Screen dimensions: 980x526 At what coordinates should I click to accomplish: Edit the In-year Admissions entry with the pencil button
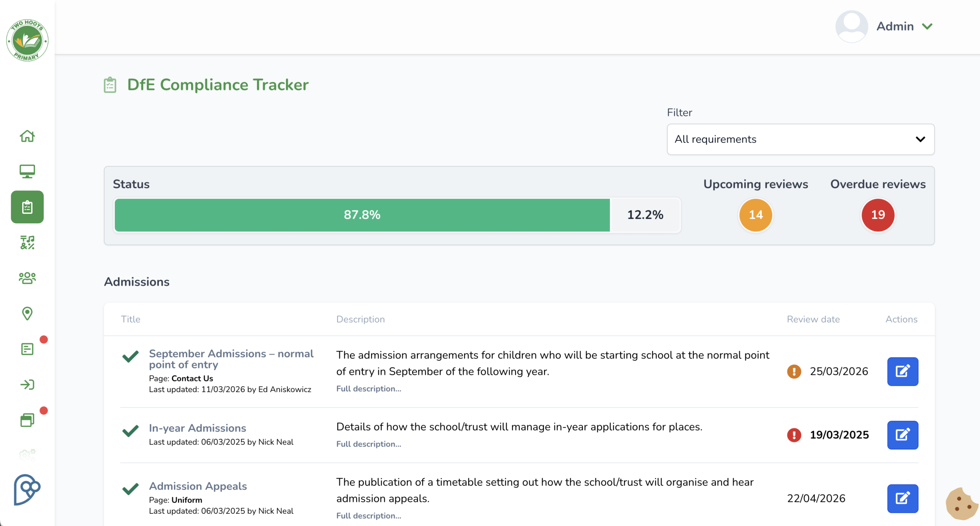[x=902, y=435]
